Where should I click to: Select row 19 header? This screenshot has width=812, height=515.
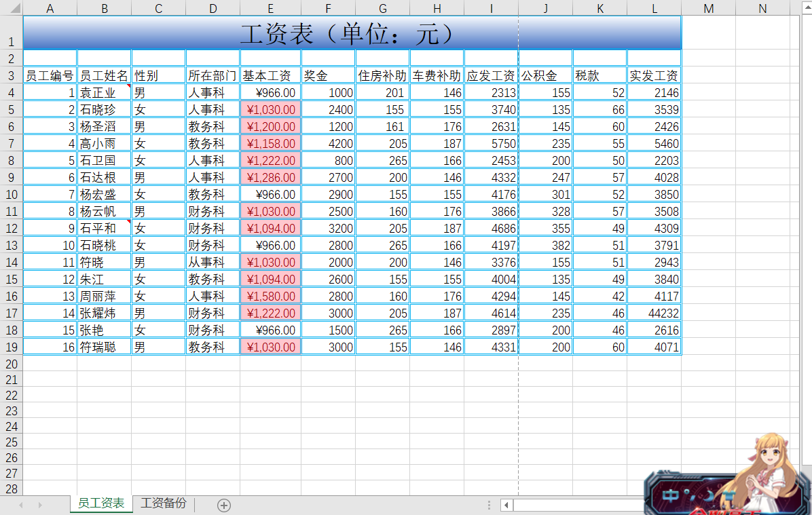point(12,347)
